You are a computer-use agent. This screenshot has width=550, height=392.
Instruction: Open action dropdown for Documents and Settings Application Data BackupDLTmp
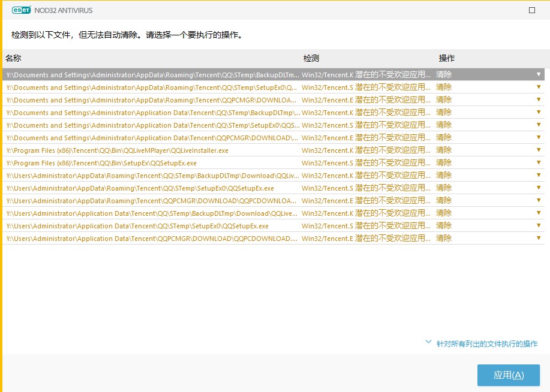[x=539, y=112]
